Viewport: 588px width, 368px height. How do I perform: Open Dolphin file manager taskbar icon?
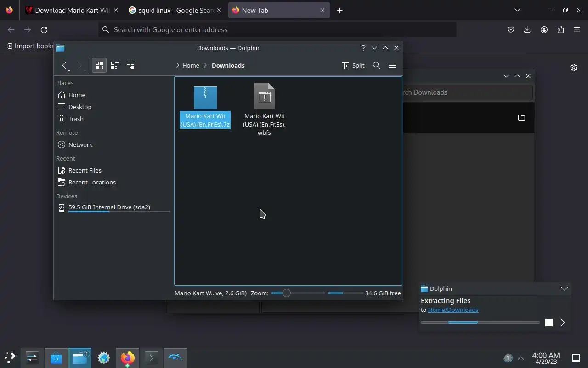(80, 357)
